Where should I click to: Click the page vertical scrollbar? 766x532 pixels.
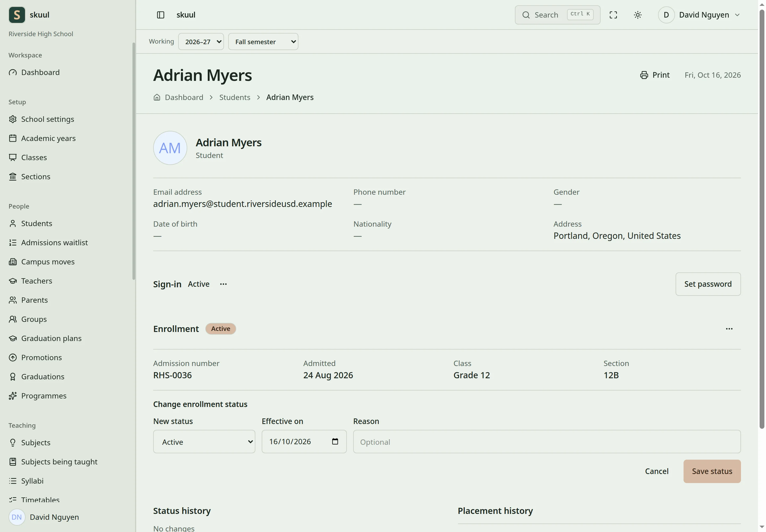click(762, 219)
